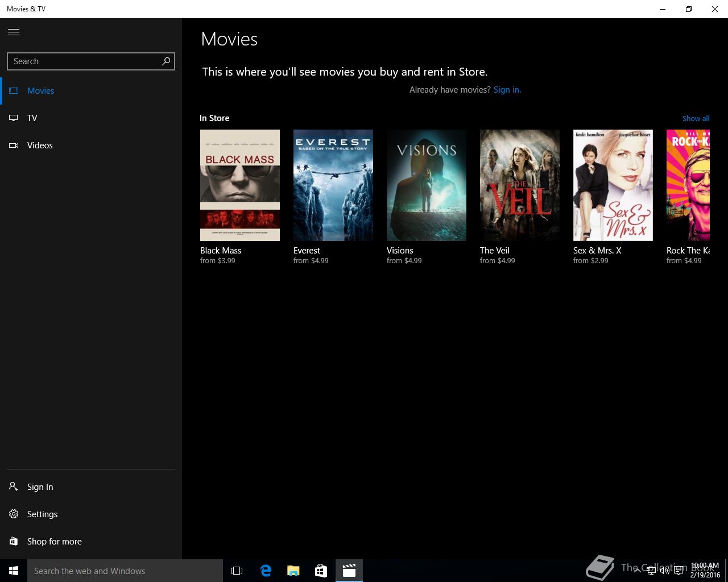Choose Shop for more
The image size is (728, 582).
pos(91,542)
